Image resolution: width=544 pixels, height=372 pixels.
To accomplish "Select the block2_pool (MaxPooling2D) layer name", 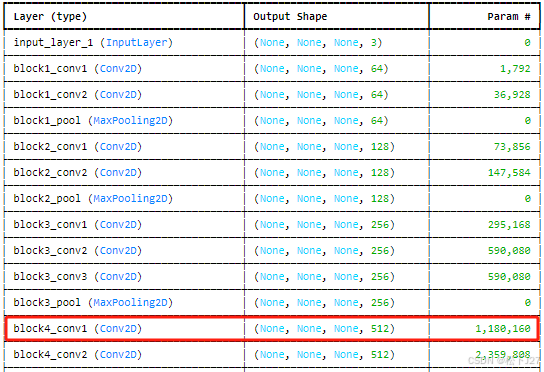I will click(x=93, y=198).
